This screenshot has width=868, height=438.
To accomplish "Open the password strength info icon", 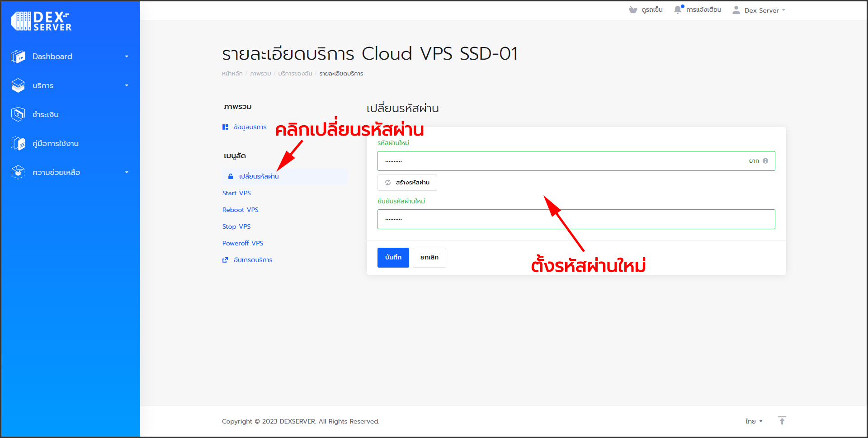I will [765, 160].
